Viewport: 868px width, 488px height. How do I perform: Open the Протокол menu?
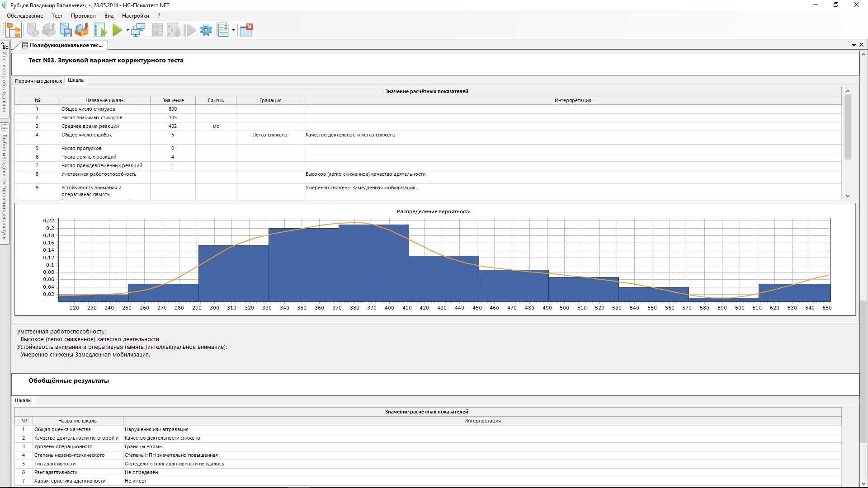[x=83, y=16]
